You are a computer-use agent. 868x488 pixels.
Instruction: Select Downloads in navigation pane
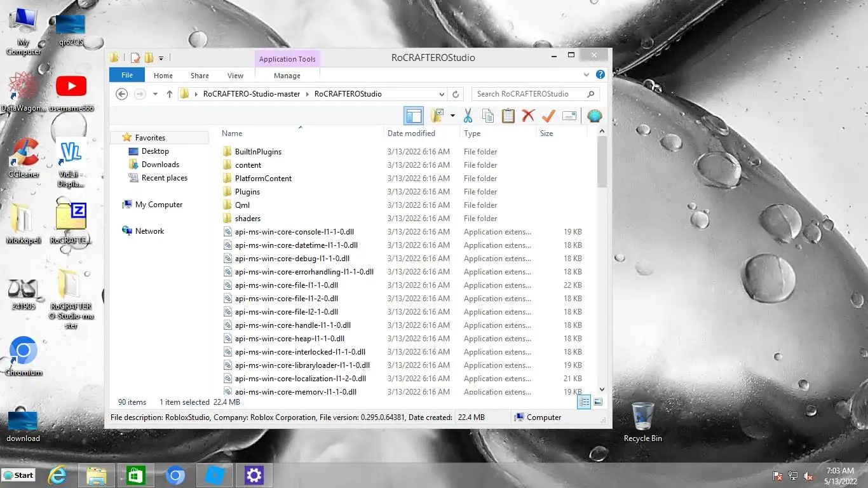pos(160,165)
